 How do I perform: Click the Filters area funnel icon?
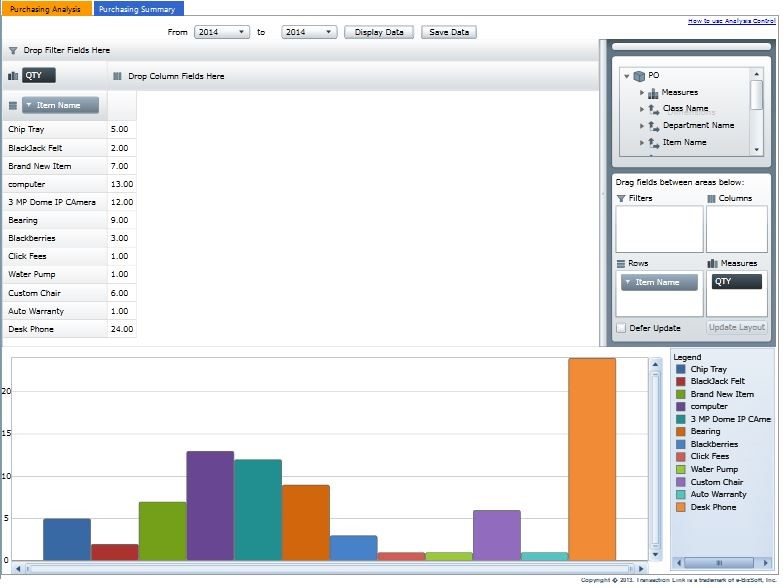pos(621,199)
